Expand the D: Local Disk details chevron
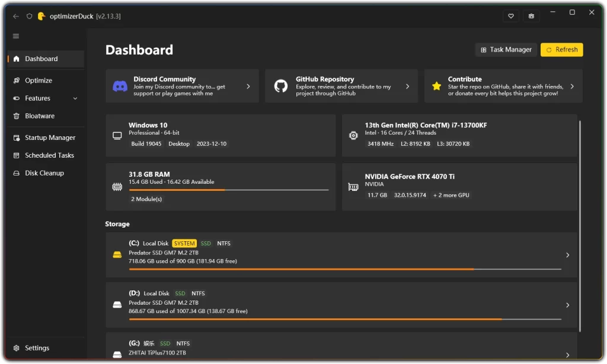 pos(567,305)
